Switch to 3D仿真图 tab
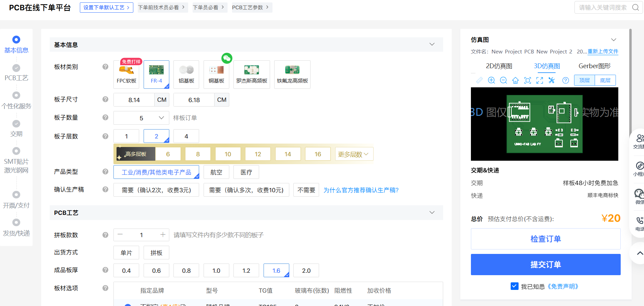This screenshot has height=306, width=644. 547,66
